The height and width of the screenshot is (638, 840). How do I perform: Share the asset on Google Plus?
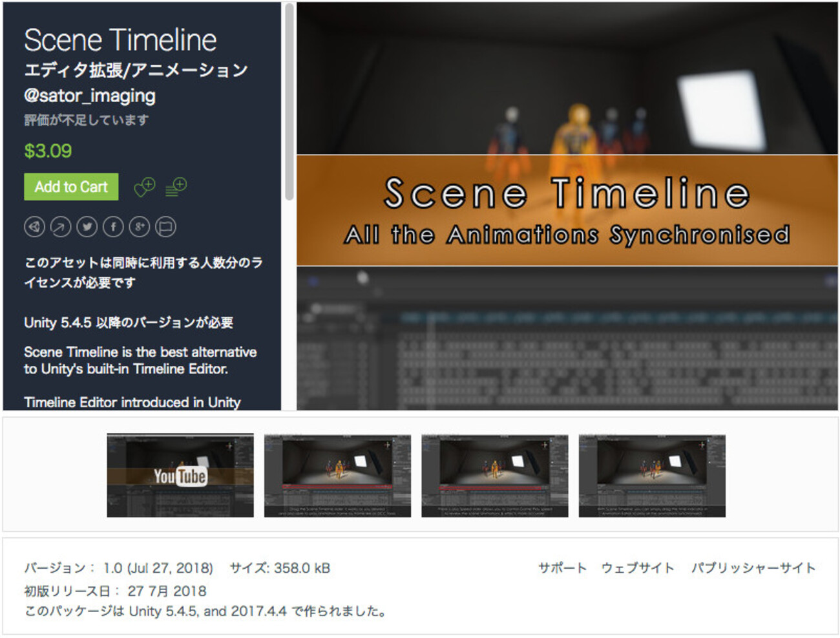(140, 227)
